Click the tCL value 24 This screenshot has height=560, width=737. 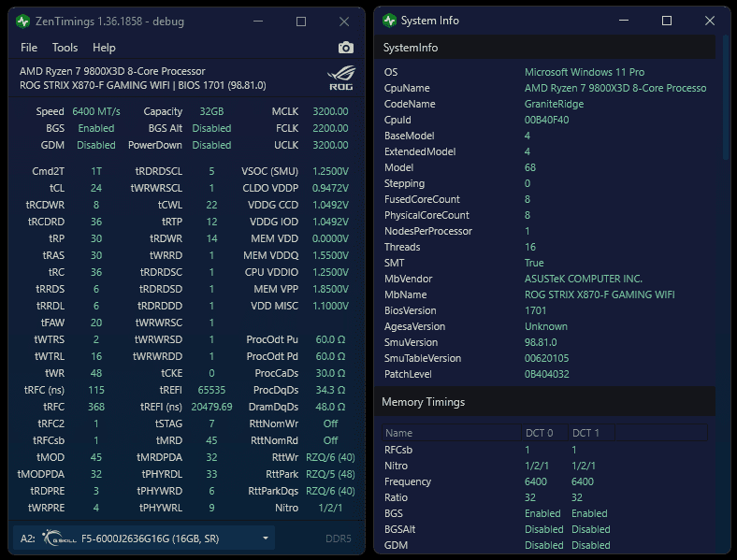point(96,188)
